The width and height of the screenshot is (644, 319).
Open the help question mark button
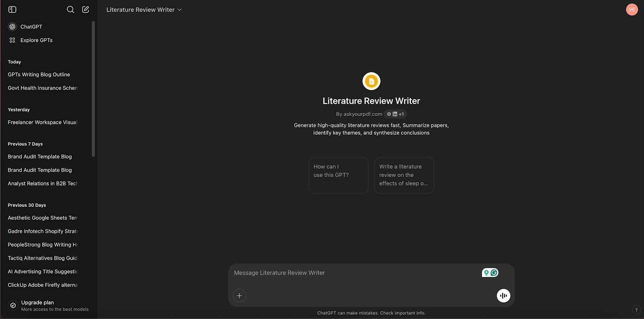point(636,310)
